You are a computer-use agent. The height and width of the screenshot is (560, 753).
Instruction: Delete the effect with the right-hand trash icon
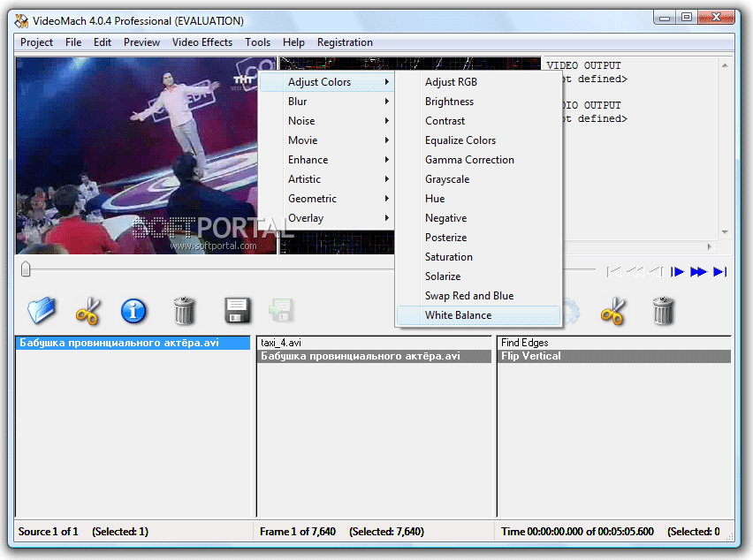663,311
